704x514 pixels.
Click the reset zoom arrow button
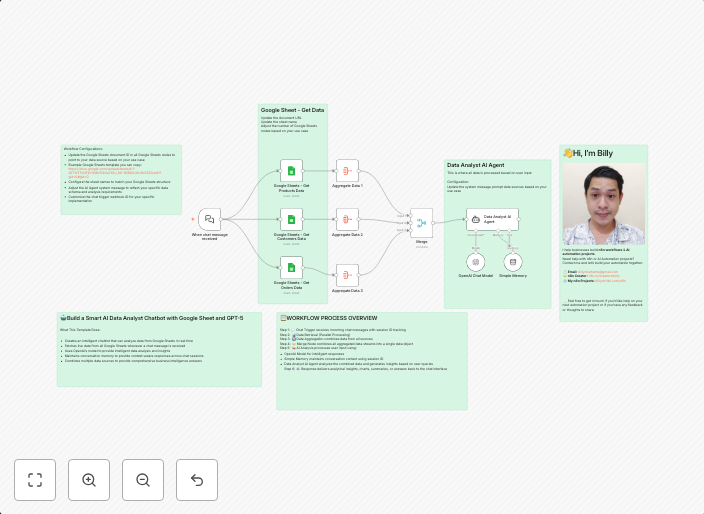point(197,480)
